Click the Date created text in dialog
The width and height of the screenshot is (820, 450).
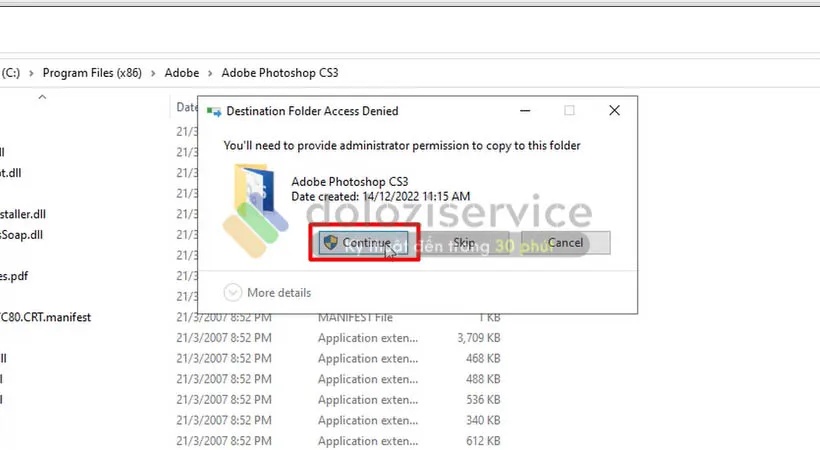(381, 196)
